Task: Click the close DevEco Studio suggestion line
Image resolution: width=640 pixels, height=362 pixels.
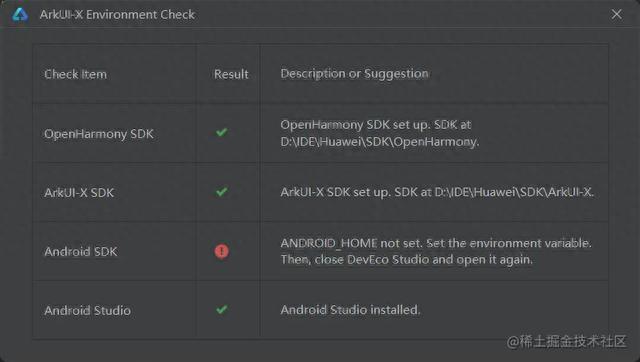Action: click(407, 260)
